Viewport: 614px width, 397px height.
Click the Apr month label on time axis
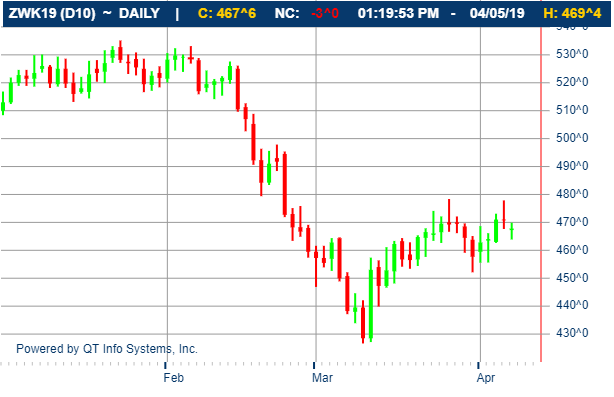click(486, 378)
